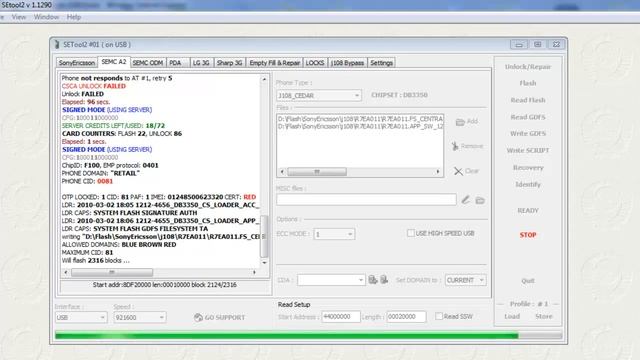Click the GO SUPPORT icon
Screen dimensions: 640x360
click(x=198, y=318)
